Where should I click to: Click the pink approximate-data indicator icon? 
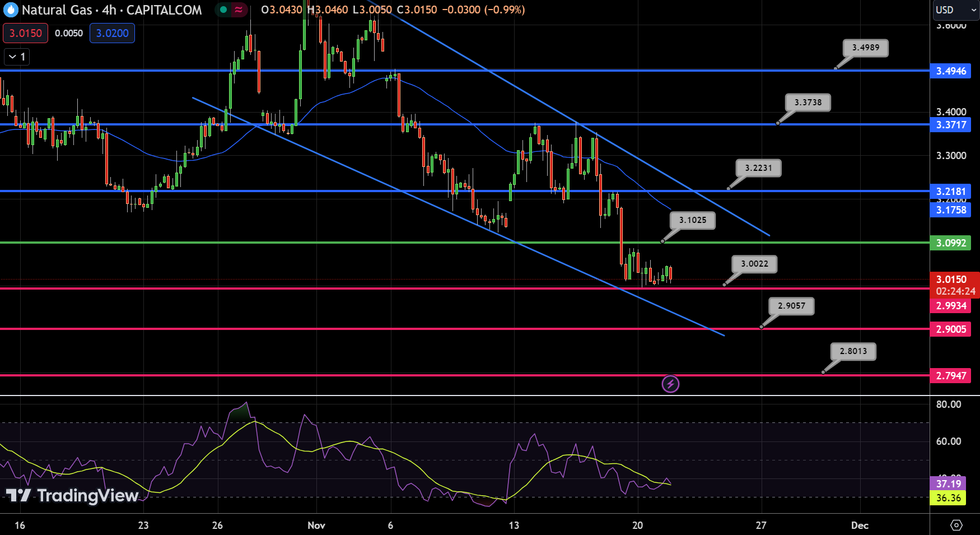coord(239,10)
